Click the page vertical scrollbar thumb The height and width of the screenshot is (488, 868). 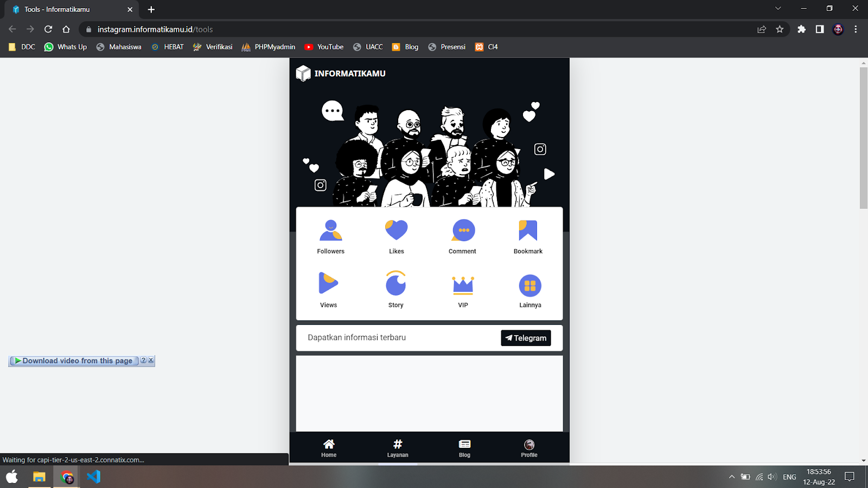864,138
